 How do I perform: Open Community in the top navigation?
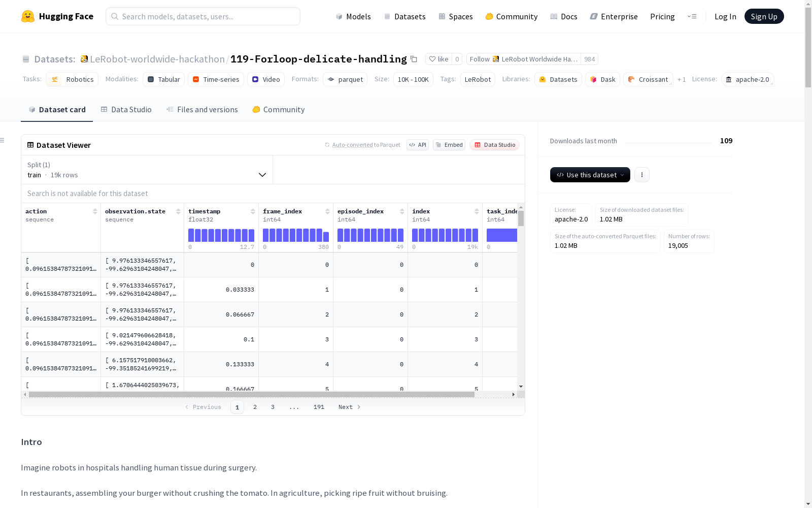512,16
